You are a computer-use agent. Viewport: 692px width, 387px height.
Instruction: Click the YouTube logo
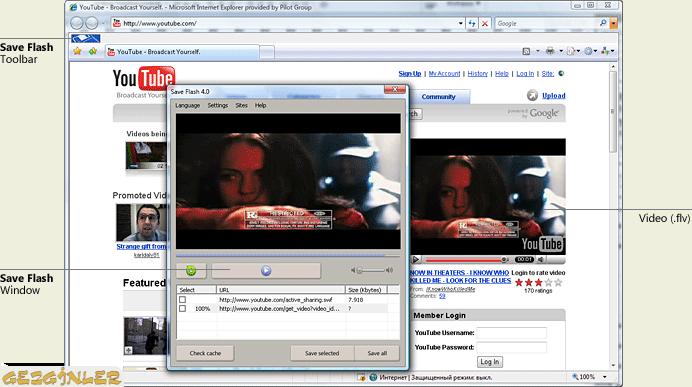click(144, 79)
